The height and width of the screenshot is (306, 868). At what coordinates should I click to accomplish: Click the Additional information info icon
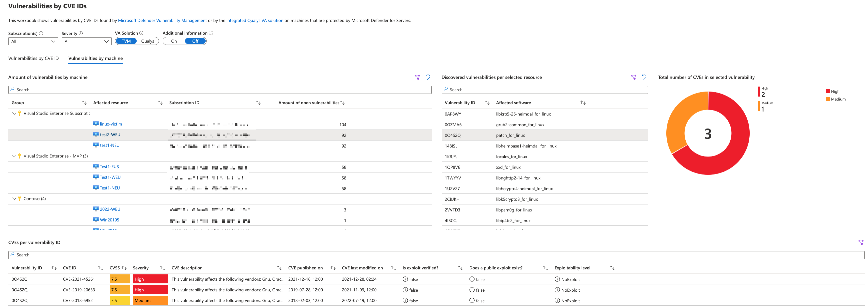[x=211, y=33]
